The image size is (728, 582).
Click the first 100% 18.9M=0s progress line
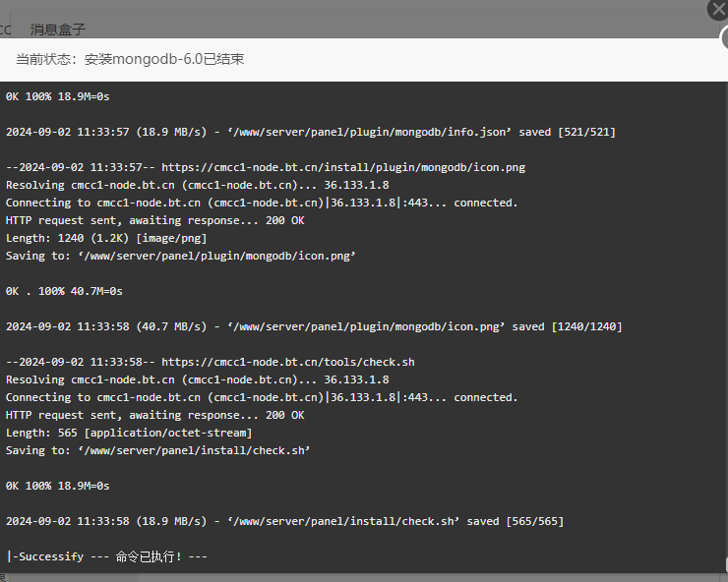(x=58, y=96)
